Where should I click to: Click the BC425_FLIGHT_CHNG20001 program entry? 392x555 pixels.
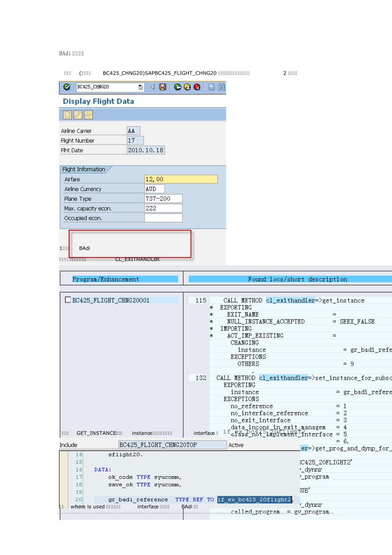[111, 300]
